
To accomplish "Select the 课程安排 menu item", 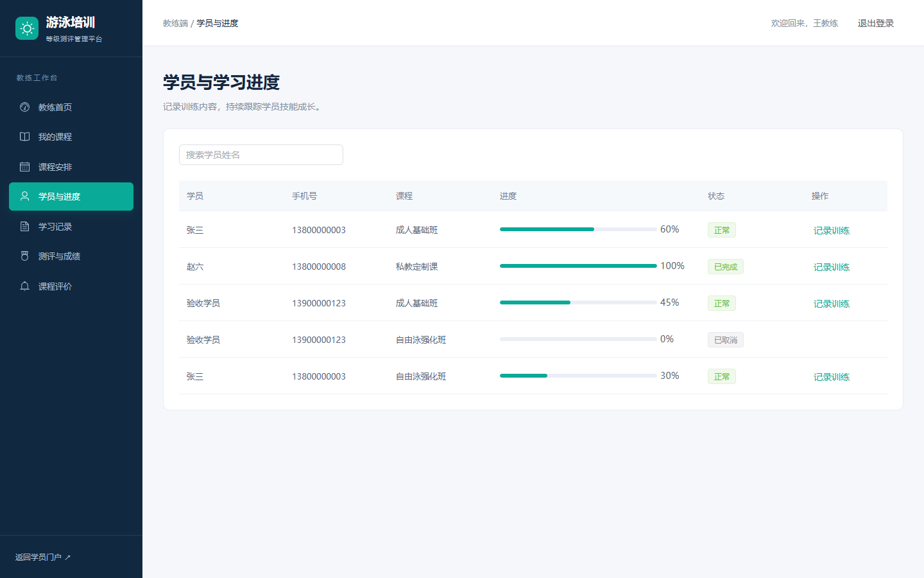I will tap(71, 167).
